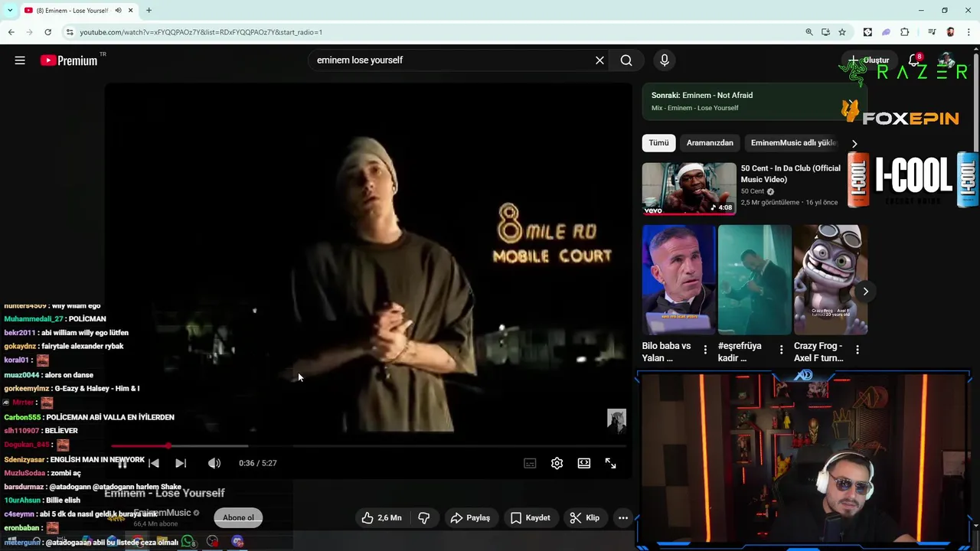
Task: Open the browser zoom magnifier icon
Action: pos(808,32)
